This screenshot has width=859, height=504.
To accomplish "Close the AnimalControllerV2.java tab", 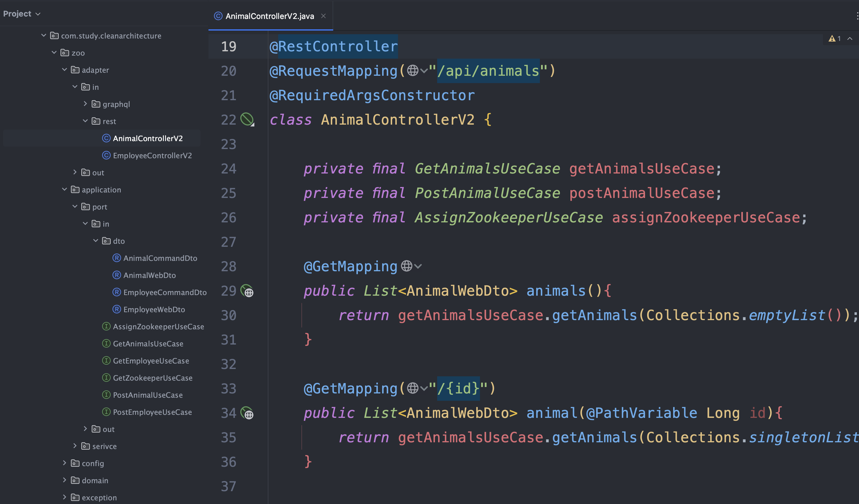I will (323, 16).
